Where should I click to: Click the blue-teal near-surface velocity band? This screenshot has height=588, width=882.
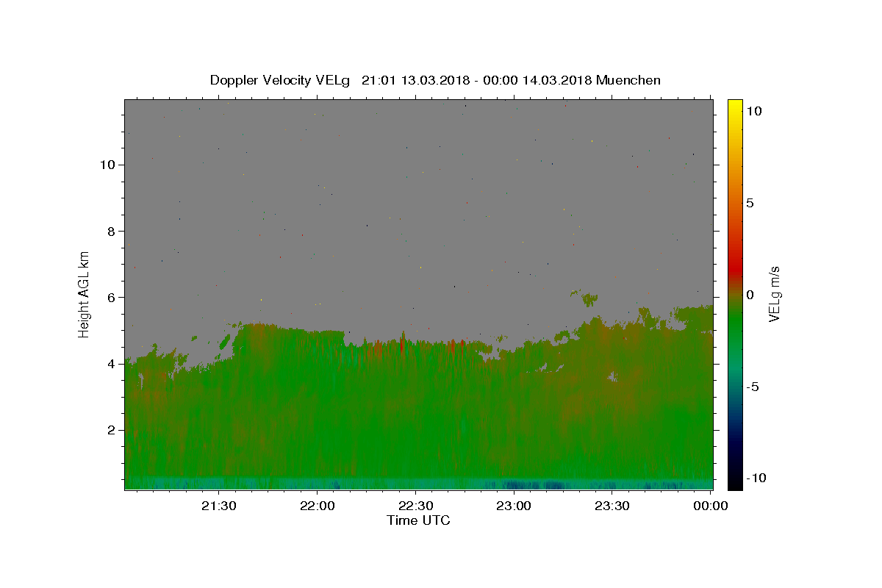[x=418, y=484]
